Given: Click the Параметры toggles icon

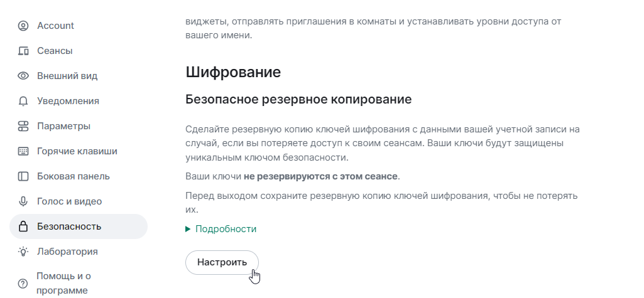Looking at the screenshot, I should pyautogui.click(x=23, y=126).
